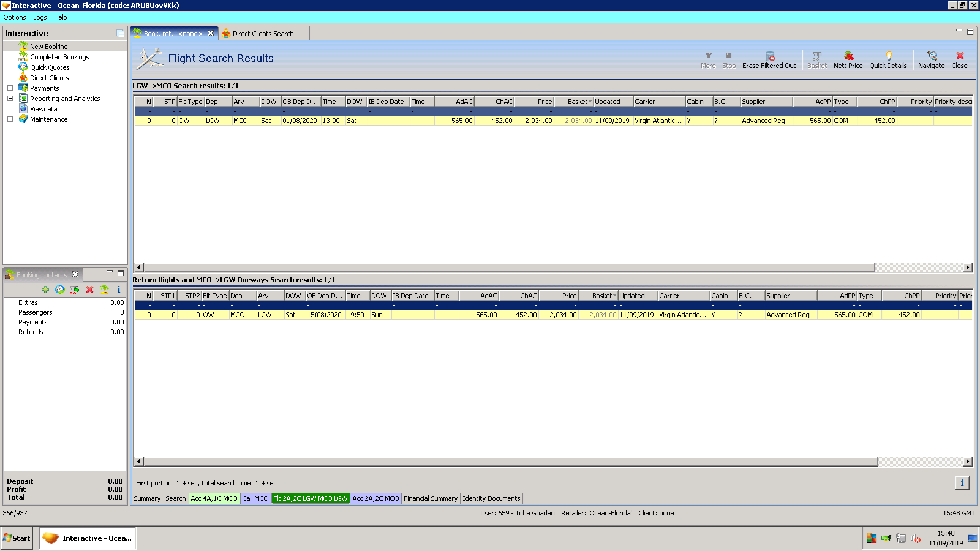The height and width of the screenshot is (551, 980).
Task: Click the blue info button near search time
Action: (962, 483)
